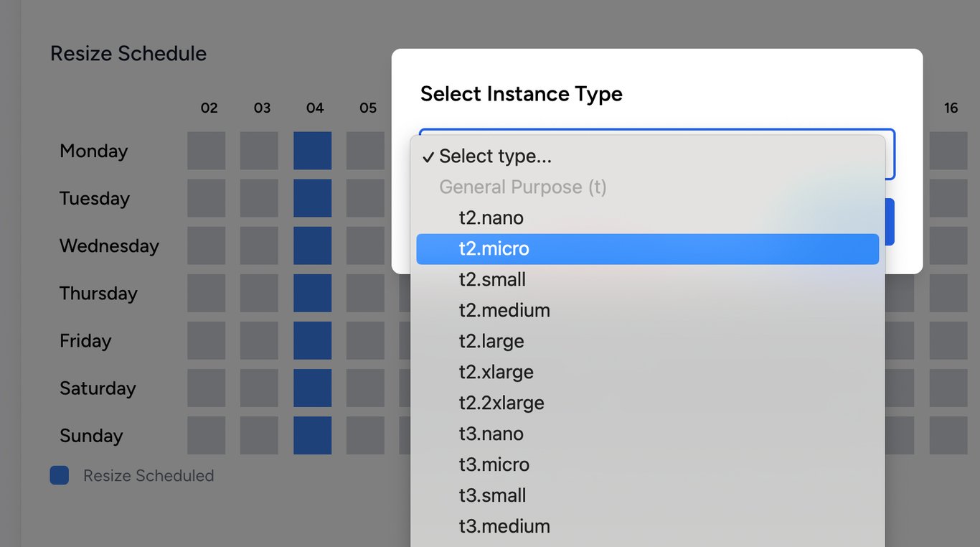Select t3.nano from the dropdown
980x547 pixels.
(491, 434)
